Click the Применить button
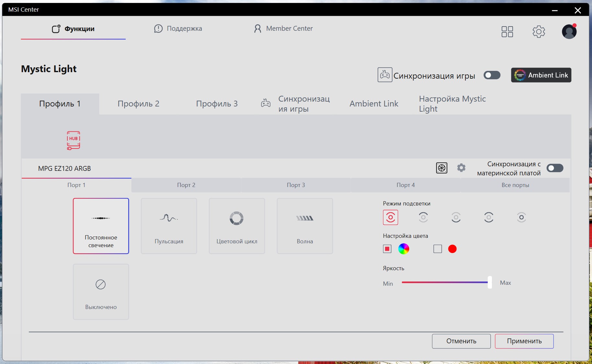This screenshot has height=364, width=592. pyautogui.click(x=524, y=341)
